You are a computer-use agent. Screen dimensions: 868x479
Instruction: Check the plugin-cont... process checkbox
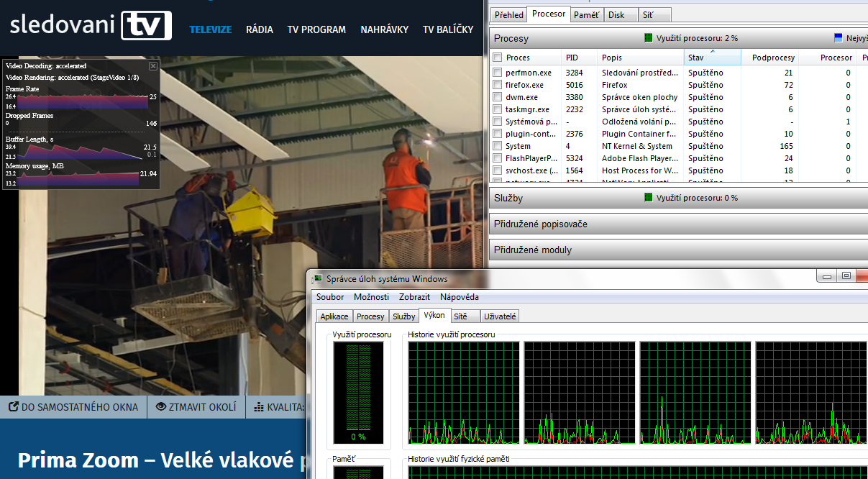(498, 134)
